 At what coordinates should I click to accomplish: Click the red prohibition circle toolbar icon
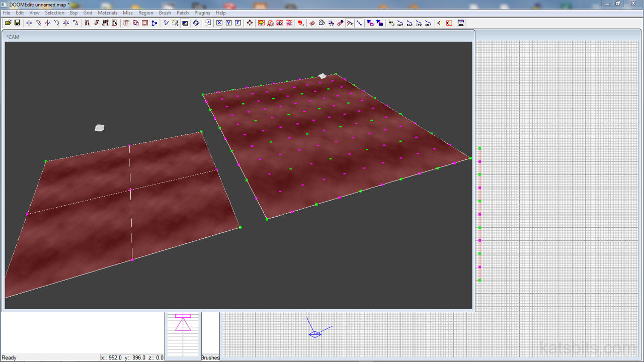click(x=270, y=23)
